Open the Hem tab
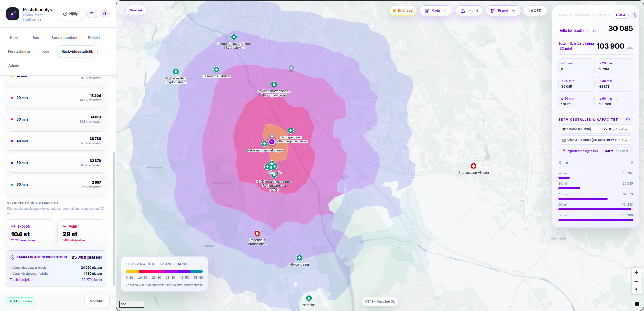 tap(14, 38)
